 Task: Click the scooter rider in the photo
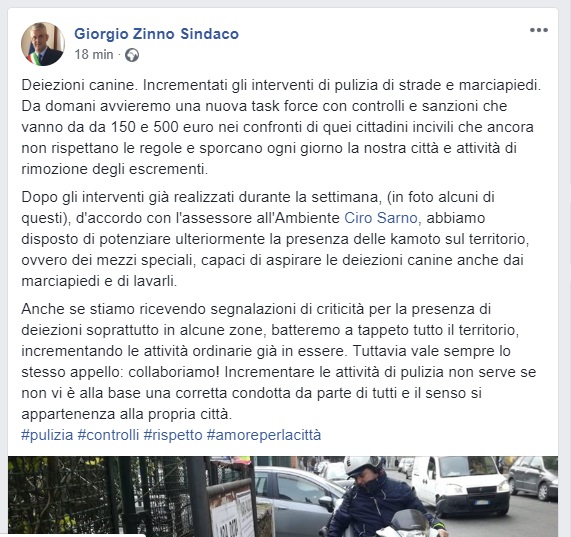(379, 499)
